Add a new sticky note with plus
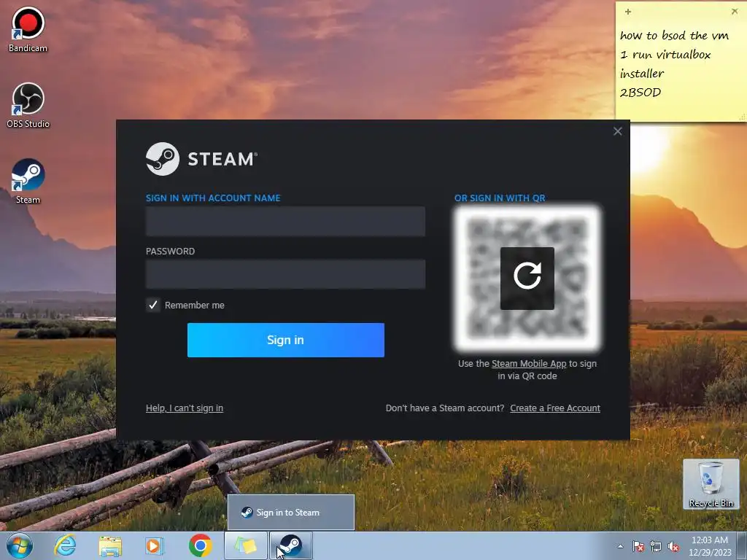 tap(628, 12)
